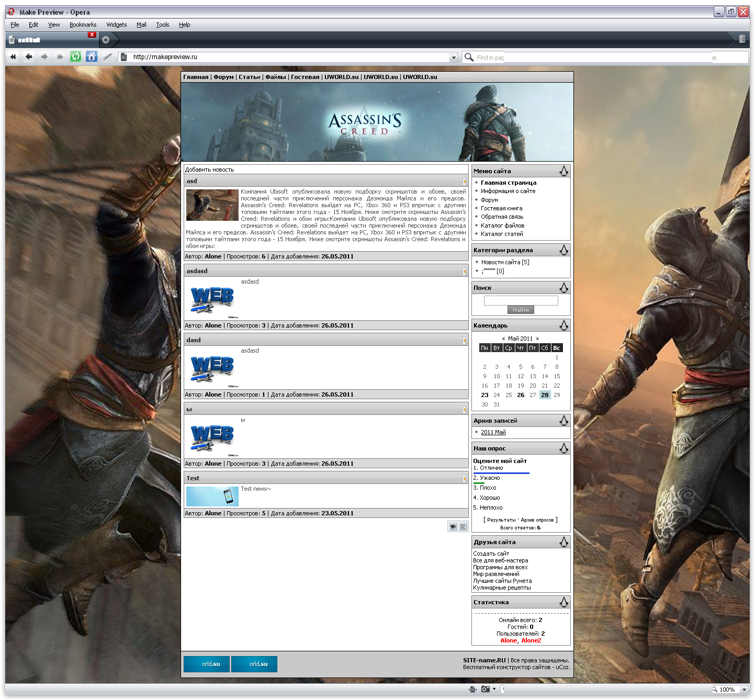Open the Home page icon
This screenshot has width=755, height=700.
92,57
